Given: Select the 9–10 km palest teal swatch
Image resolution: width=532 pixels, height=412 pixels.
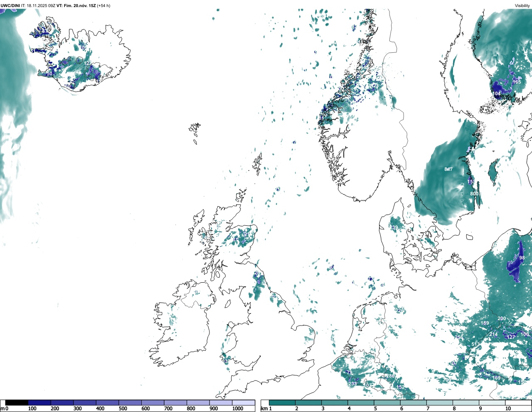Looking at the screenshot, I should tap(493, 403).
